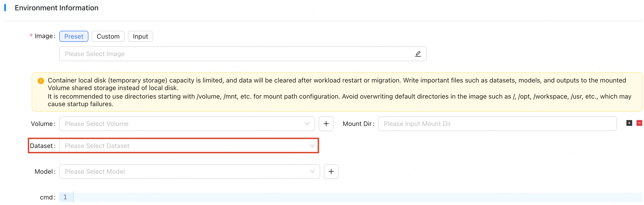This screenshot has height=205, width=644.
Task: Click the Dataset dropdown chevron arrow
Action: tap(312, 146)
